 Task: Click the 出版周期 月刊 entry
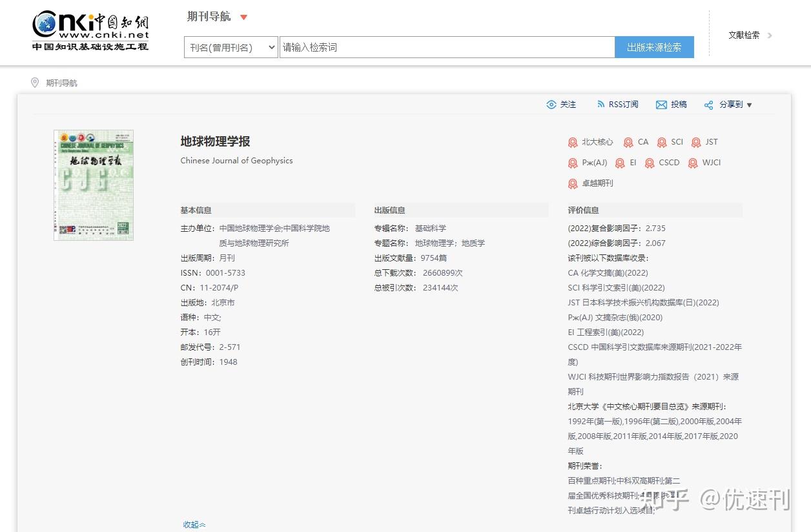click(207, 258)
